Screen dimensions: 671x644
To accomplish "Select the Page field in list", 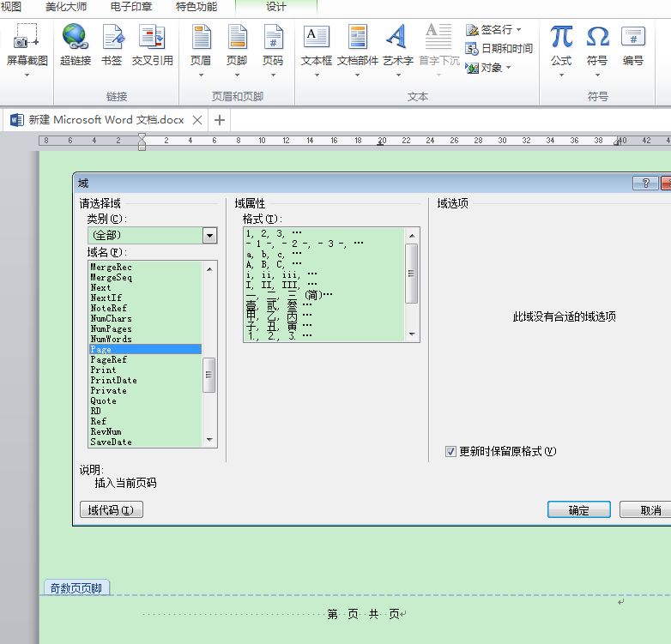I will [146, 349].
